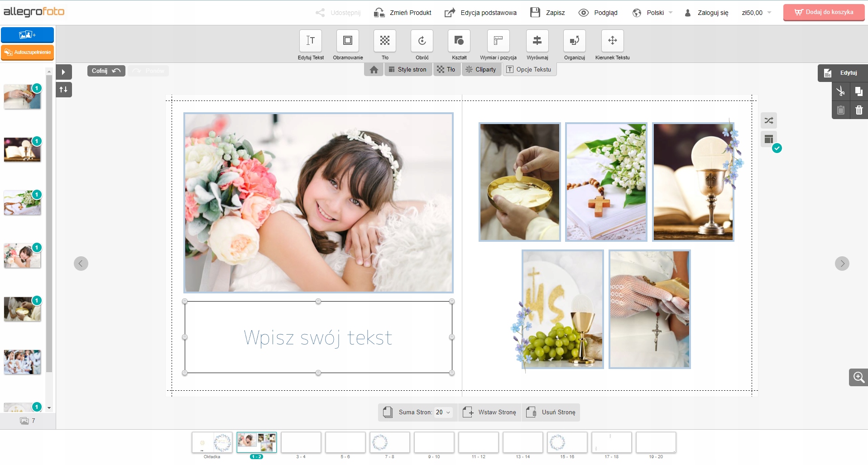
Task: Click the zoom magnifier icon
Action: [x=858, y=377]
